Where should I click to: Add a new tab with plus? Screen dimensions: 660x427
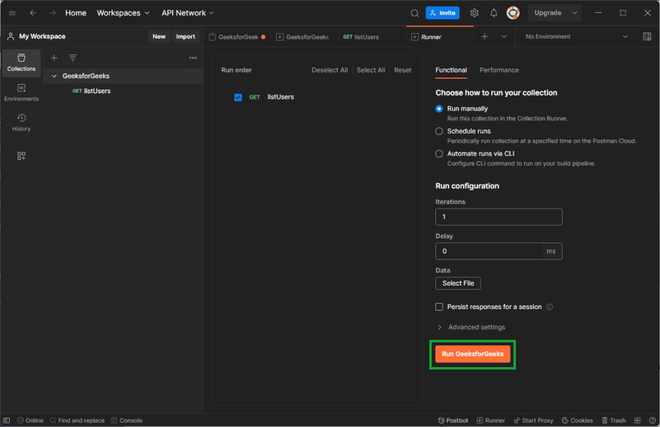point(484,37)
